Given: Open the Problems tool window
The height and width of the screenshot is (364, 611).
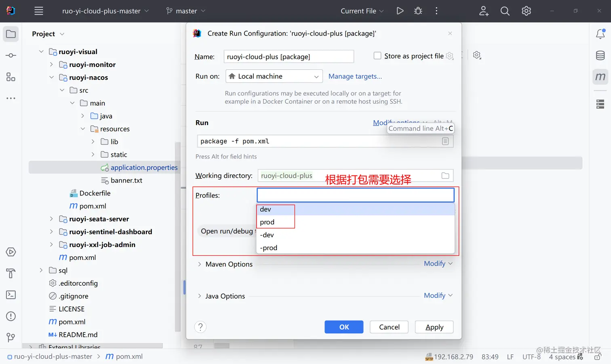Looking at the screenshot, I should (x=11, y=316).
